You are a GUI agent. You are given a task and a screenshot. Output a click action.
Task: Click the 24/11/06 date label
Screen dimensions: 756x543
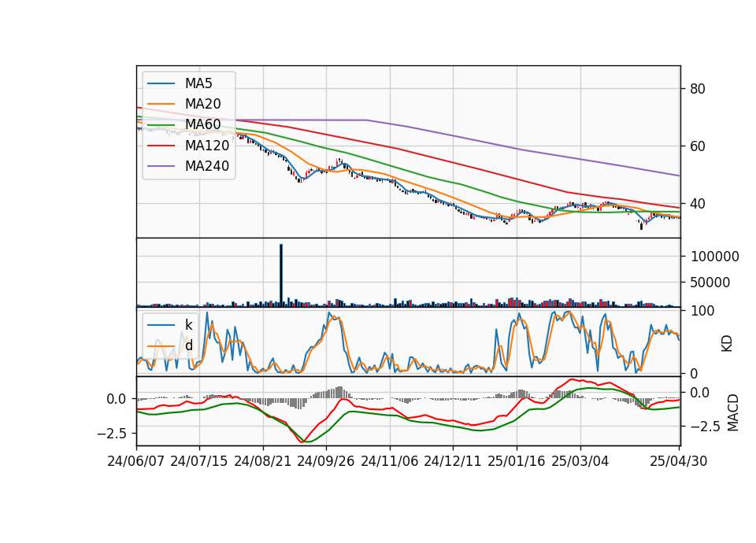click(390, 462)
